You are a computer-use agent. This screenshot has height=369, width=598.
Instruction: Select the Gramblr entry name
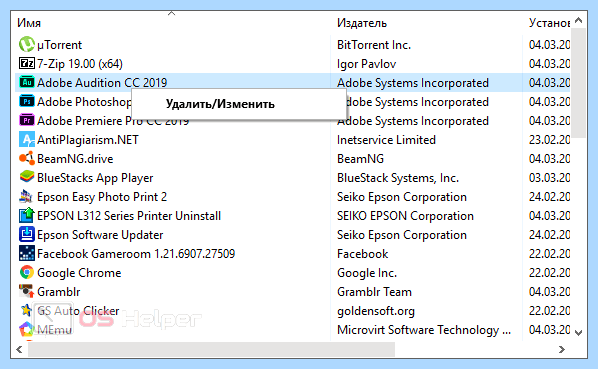pos(58,292)
